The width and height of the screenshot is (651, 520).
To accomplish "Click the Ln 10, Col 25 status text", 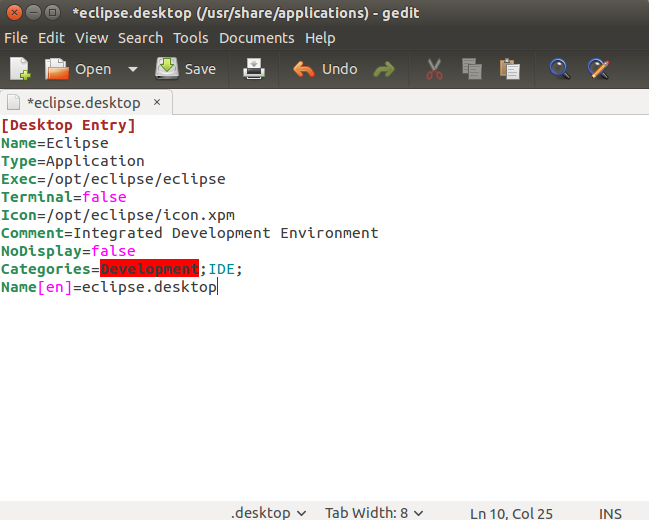I will [x=511, y=514].
